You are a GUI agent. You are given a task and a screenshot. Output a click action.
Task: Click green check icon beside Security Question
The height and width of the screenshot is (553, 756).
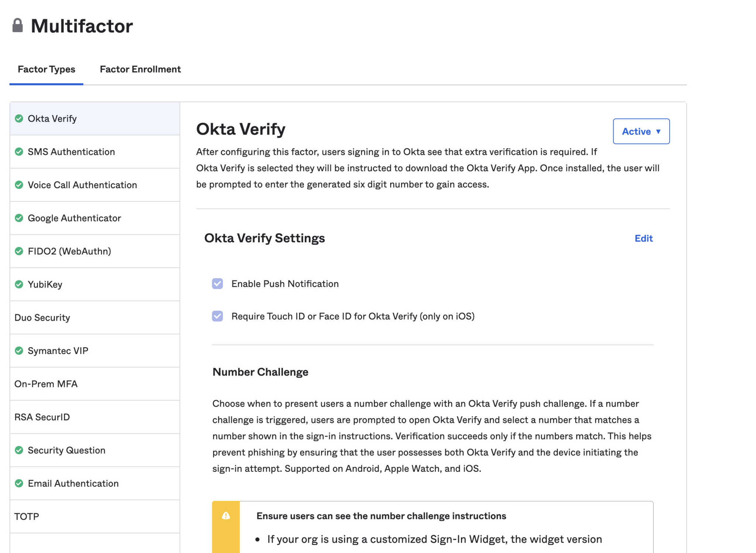tap(19, 450)
